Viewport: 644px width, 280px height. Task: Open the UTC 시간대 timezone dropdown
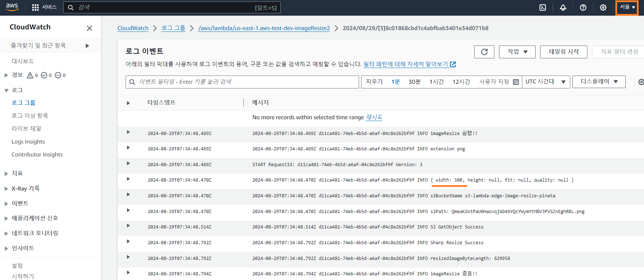pyautogui.click(x=546, y=82)
